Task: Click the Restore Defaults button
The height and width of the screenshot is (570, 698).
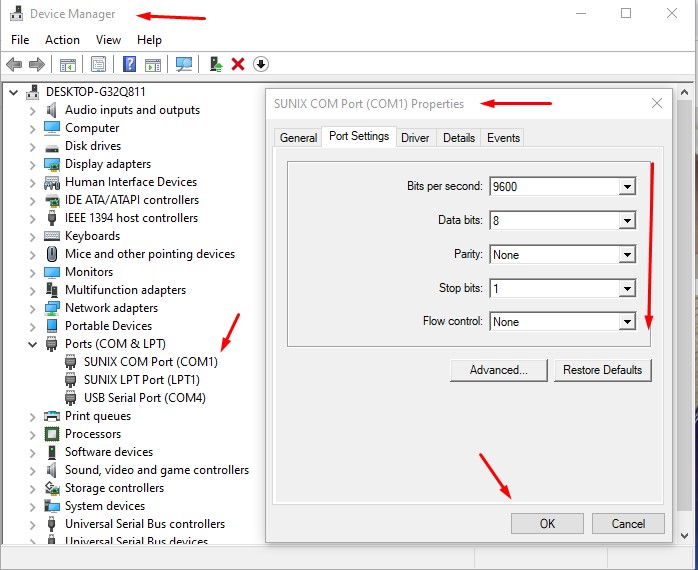Action: click(602, 370)
